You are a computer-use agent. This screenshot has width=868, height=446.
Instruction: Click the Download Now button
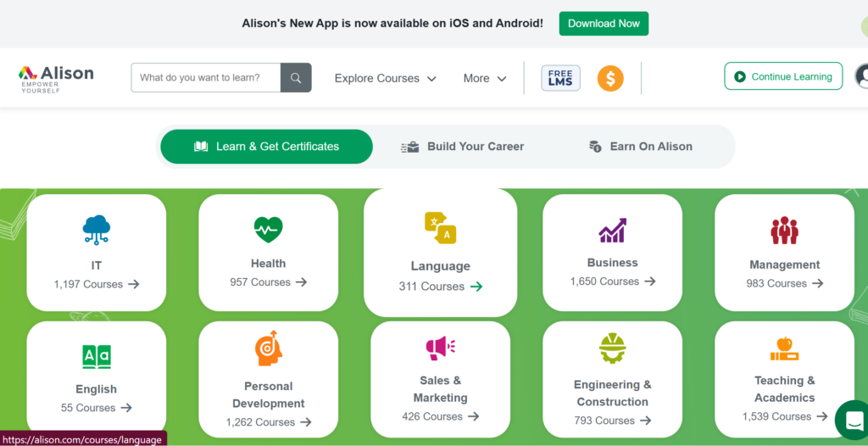604,23
